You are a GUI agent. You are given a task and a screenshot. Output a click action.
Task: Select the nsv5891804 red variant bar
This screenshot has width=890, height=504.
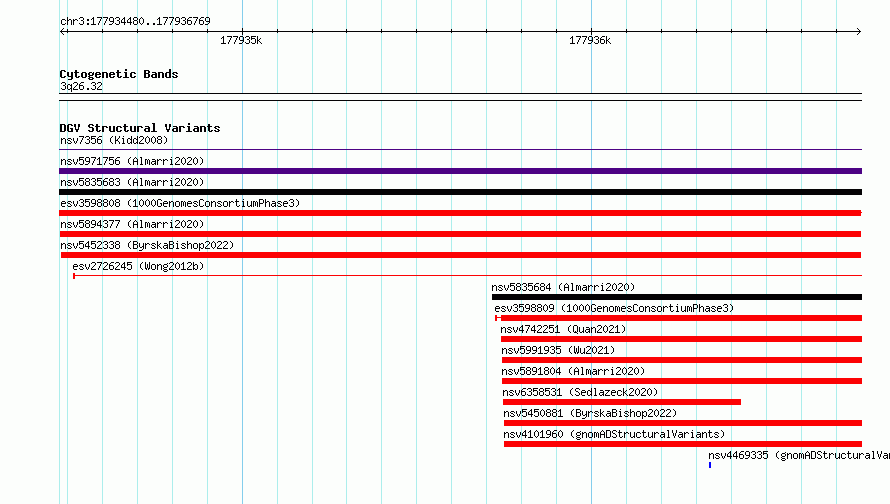point(682,381)
